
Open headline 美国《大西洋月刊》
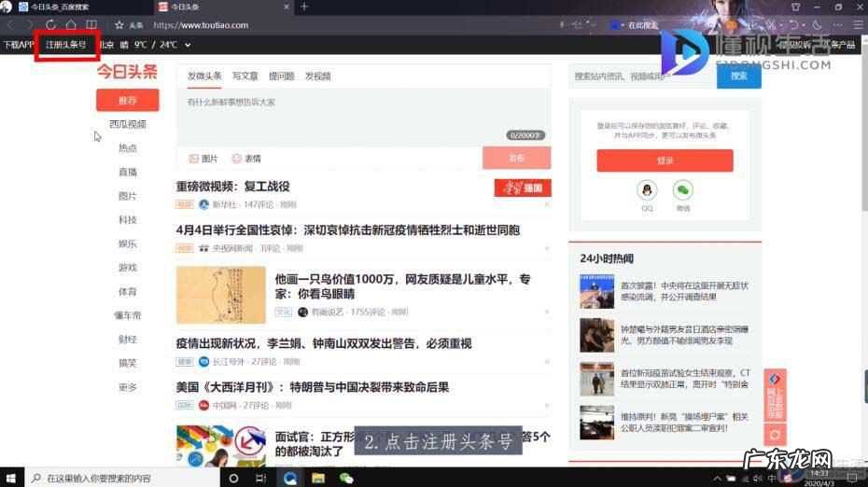313,387
